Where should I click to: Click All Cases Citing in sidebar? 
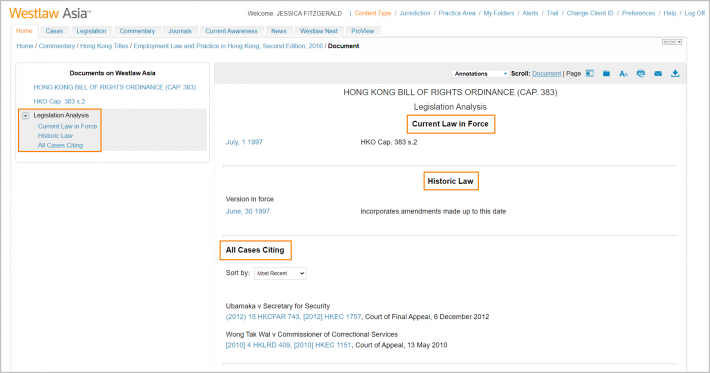60,145
